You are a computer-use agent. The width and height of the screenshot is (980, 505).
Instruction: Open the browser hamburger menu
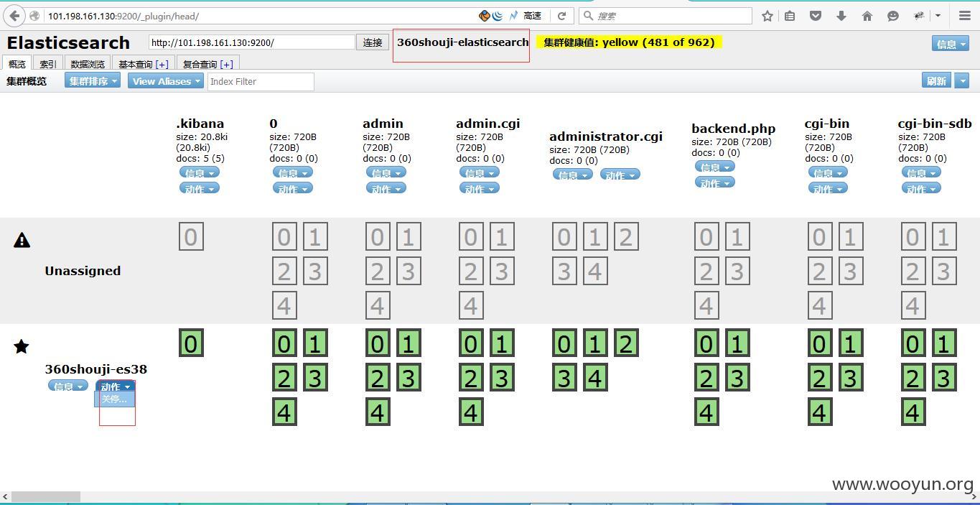965,16
